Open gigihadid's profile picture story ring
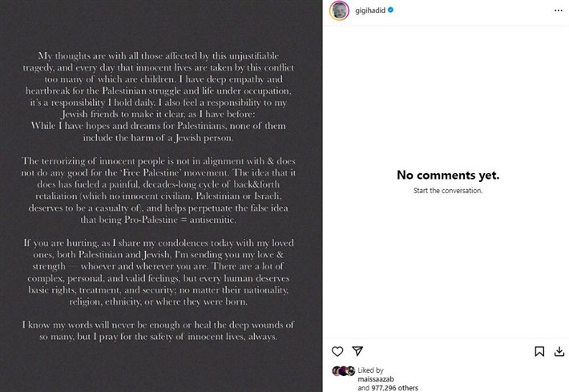The image size is (569, 392). pos(338,11)
